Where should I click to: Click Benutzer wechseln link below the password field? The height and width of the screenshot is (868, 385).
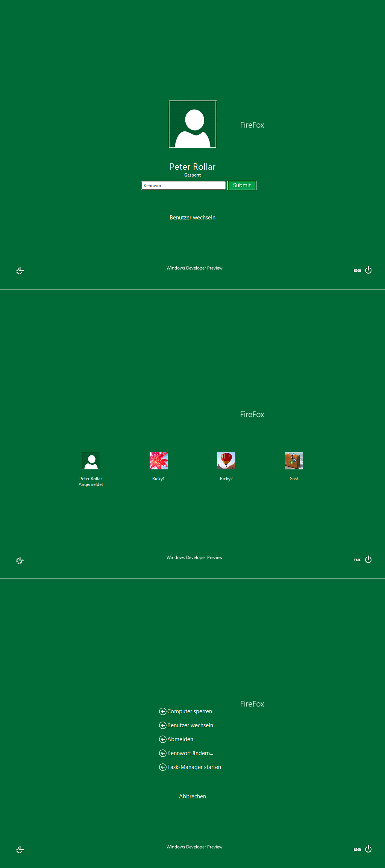pos(192,218)
